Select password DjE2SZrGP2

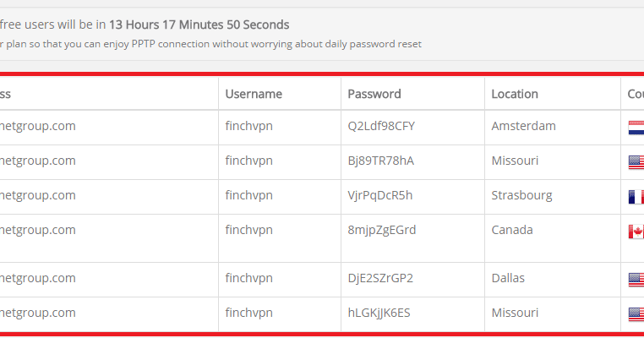(x=380, y=278)
